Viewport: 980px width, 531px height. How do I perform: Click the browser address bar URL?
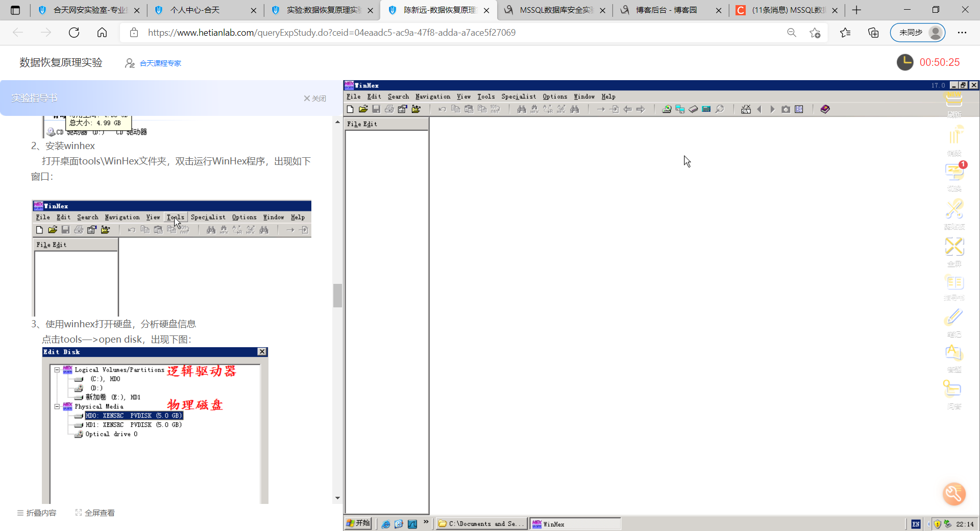(x=332, y=33)
